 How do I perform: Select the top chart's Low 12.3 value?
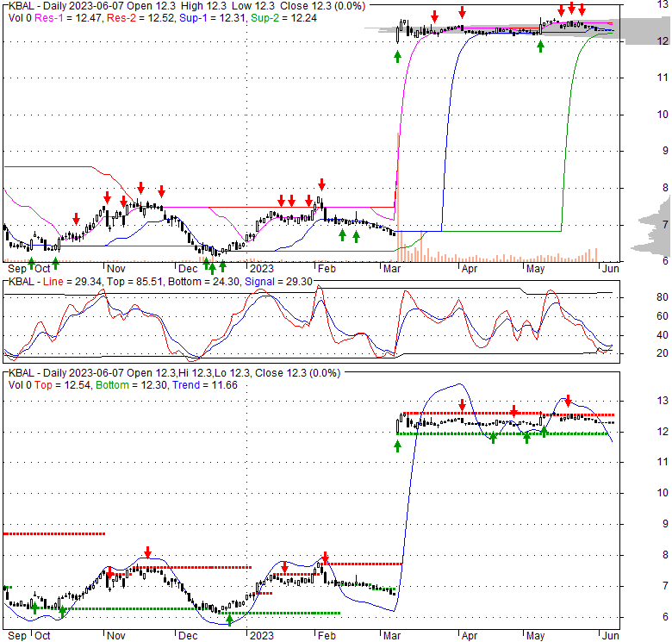point(253,6)
